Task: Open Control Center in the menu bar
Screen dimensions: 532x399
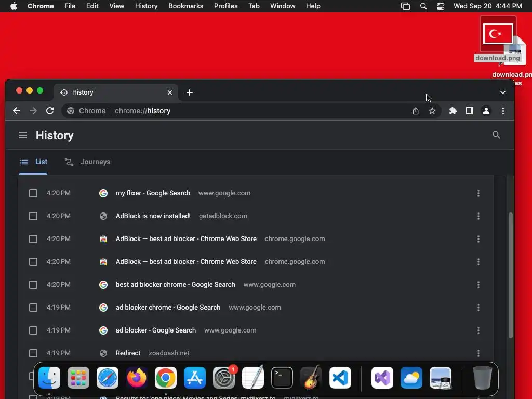Action: 440,6
